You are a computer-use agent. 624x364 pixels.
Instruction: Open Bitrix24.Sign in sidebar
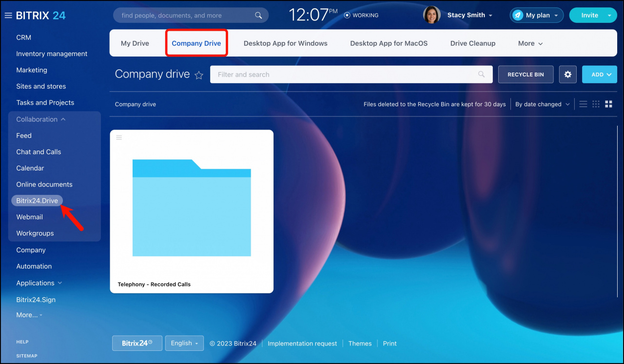(36, 300)
